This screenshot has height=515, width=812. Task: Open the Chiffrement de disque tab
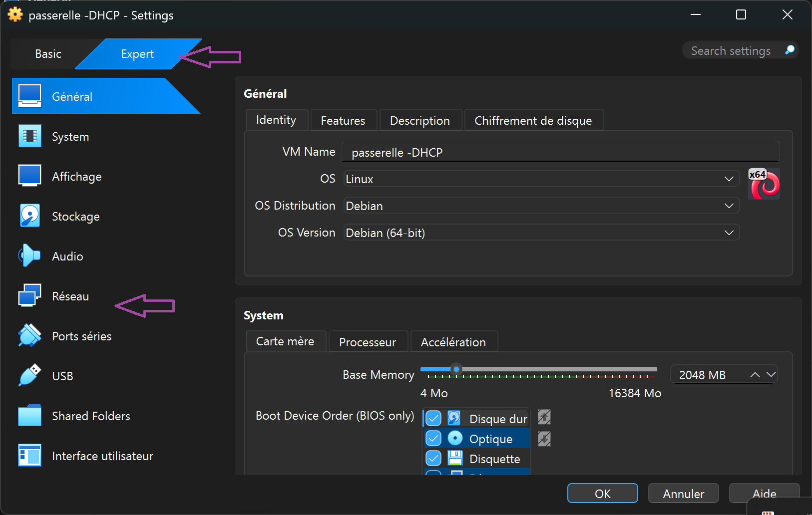tap(533, 121)
